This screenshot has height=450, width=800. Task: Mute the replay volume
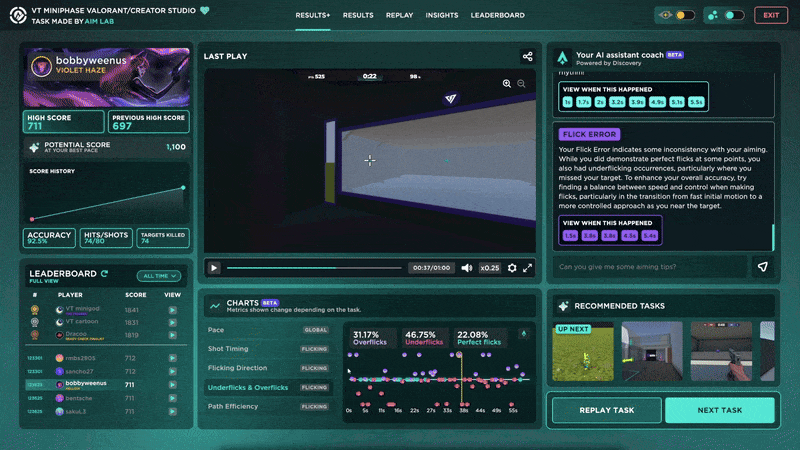coord(466,268)
